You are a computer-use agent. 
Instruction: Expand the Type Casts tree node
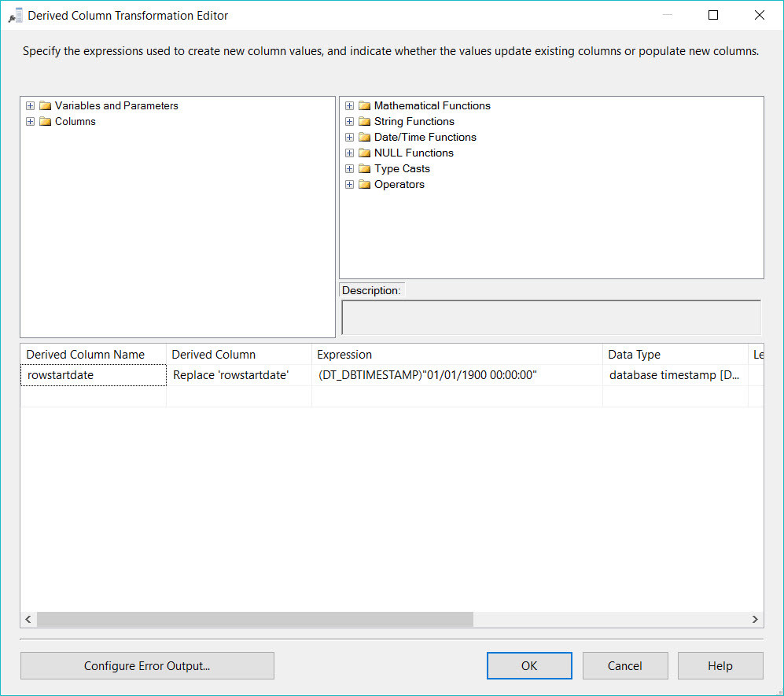point(349,168)
